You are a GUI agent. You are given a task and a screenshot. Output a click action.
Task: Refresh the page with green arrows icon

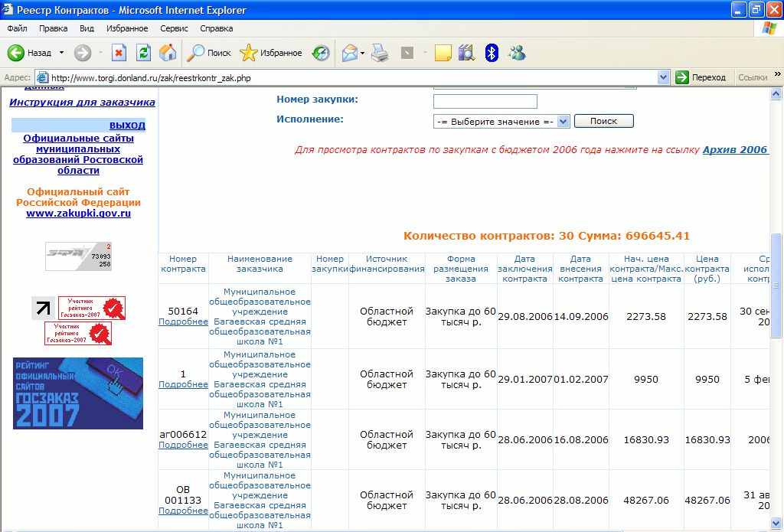[143, 53]
